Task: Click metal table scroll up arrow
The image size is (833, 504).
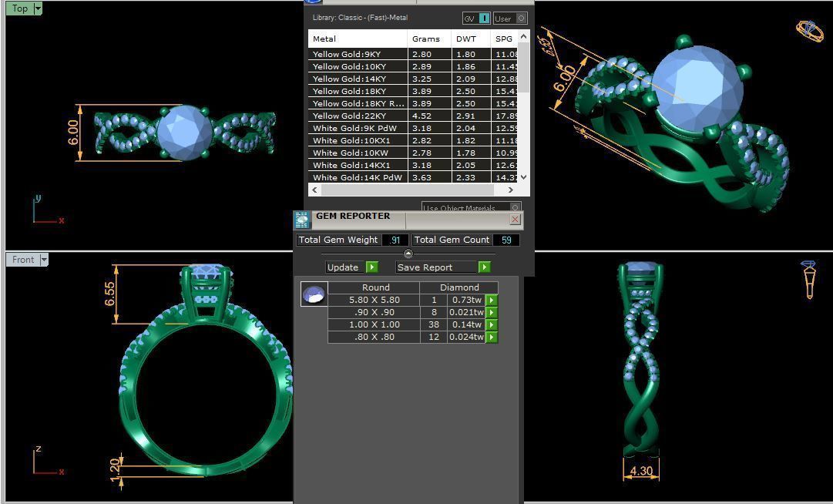Action: (524, 36)
